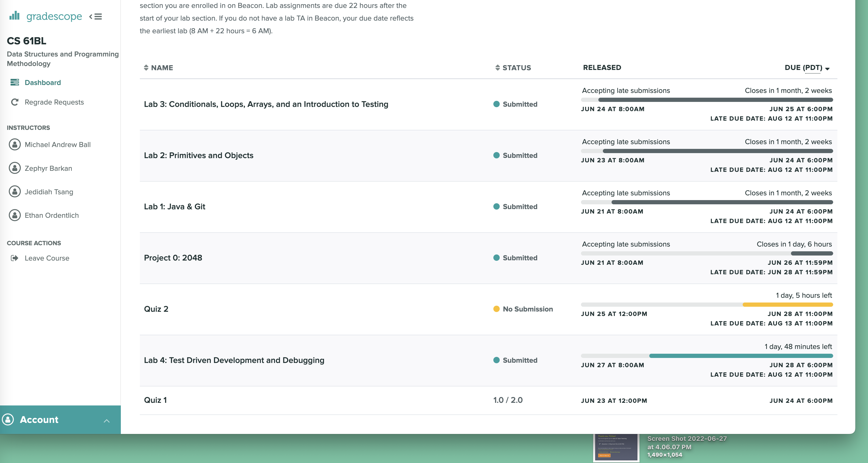The width and height of the screenshot is (868, 463).
Task: Click the gradescope bar-chart logo icon
Action: [x=15, y=16]
